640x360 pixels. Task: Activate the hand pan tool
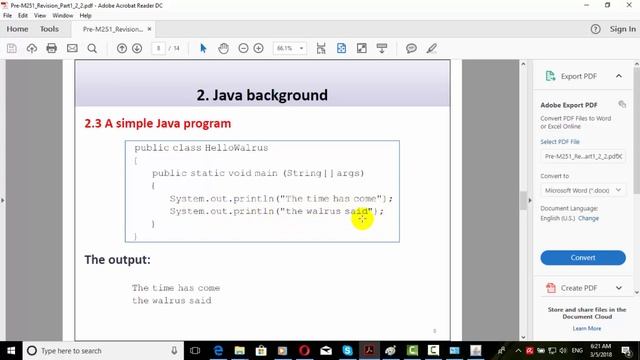(x=223, y=48)
